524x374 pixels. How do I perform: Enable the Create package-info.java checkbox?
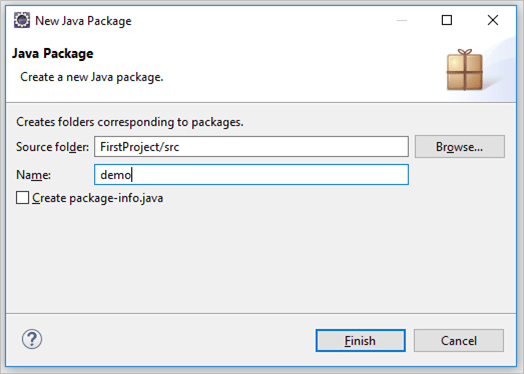click(22, 198)
